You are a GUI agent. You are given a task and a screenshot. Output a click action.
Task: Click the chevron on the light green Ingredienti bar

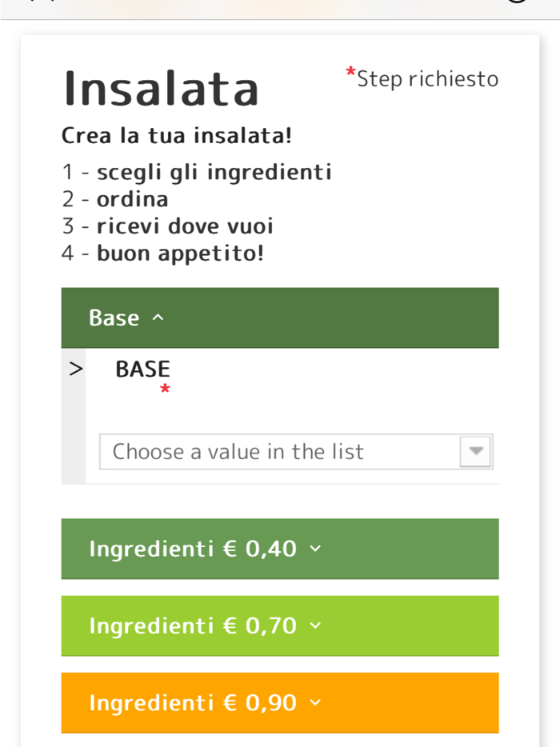tap(314, 625)
